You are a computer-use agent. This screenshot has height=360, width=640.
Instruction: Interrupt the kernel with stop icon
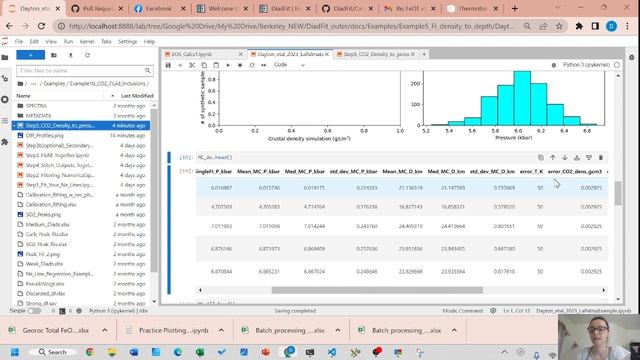tap(240, 65)
